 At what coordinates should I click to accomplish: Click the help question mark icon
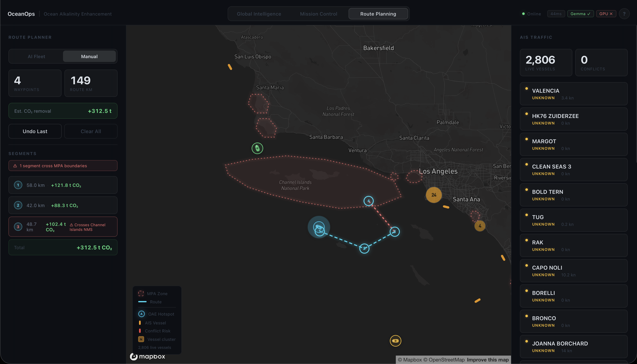pyautogui.click(x=624, y=14)
